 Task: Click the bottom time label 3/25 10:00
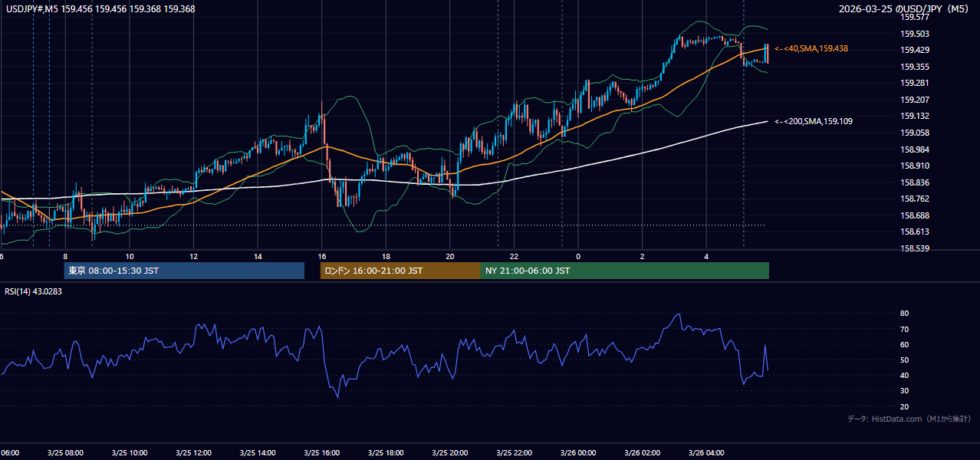click(130, 453)
